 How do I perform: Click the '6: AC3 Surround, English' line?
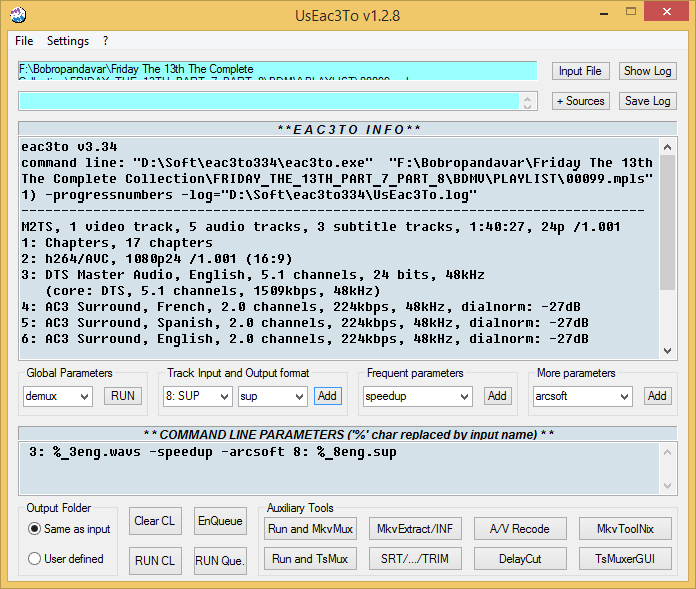click(x=304, y=339)
